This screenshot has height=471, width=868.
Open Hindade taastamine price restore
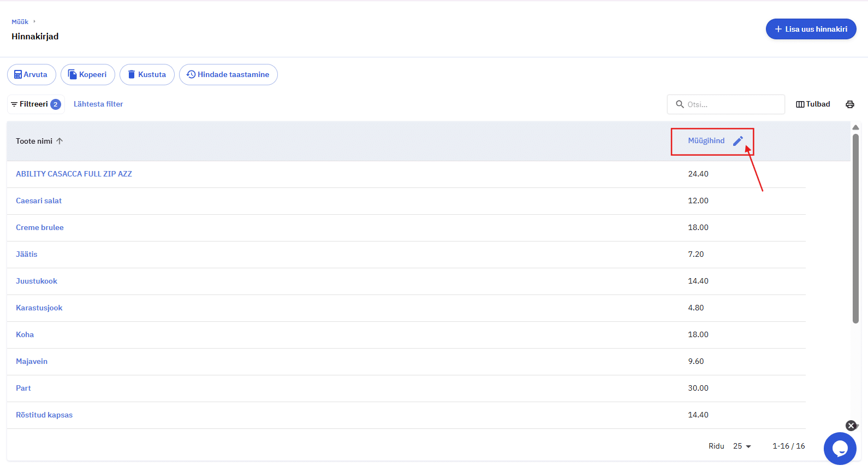tap(228, 75)
